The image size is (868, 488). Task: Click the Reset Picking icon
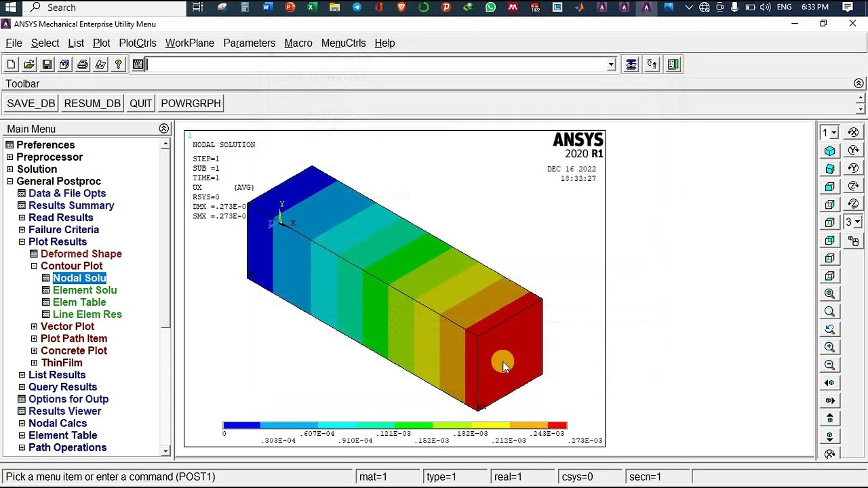(x=652, y=64)
